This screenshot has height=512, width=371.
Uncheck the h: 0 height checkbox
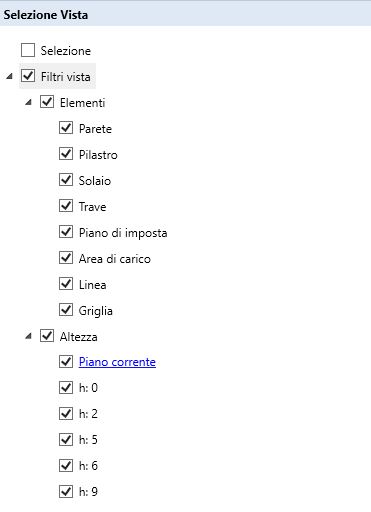tap(66, 388)
